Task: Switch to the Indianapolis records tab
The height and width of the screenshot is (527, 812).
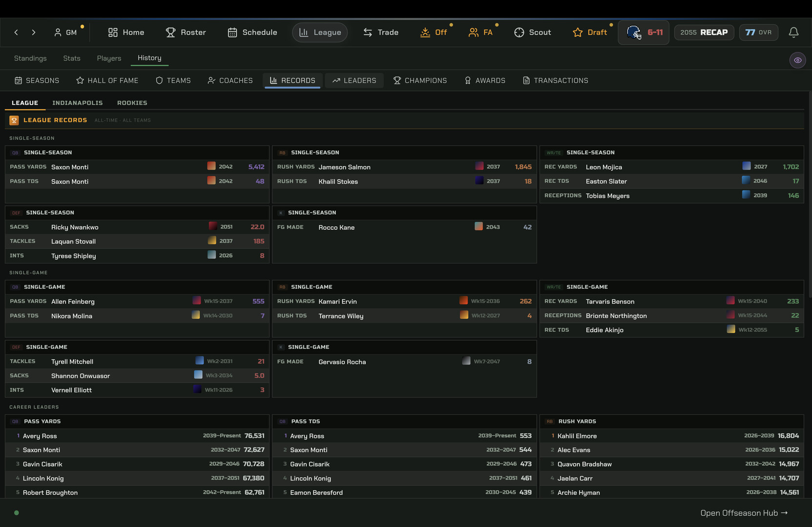Action: pos(78,103)
